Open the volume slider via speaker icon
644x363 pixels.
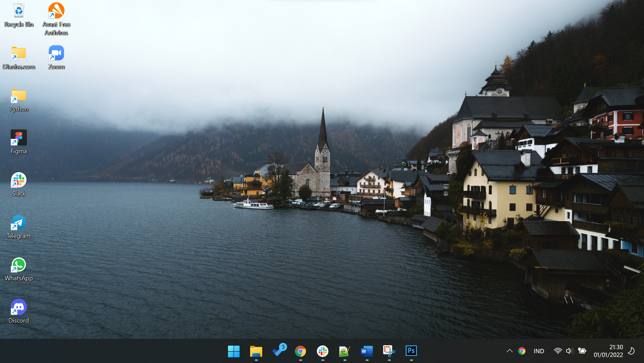pyautogui.click(x=569, y=351)
